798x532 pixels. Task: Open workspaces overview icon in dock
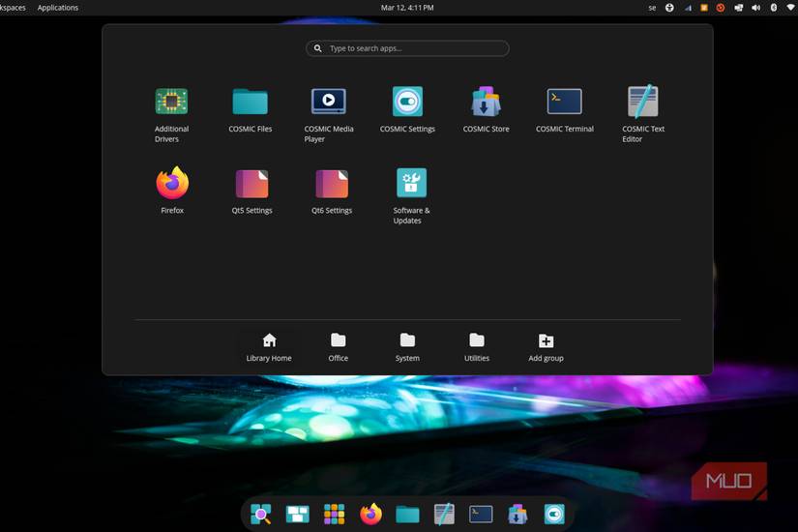point(297,515)
